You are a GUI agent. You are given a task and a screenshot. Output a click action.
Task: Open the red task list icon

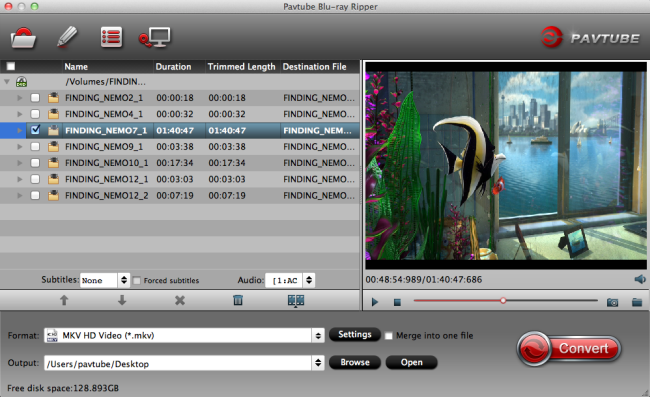(x=111, y=37)
